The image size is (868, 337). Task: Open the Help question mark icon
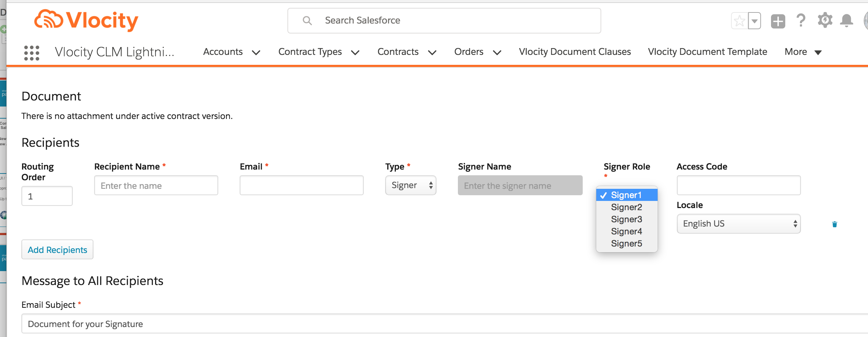click(801, 20)
